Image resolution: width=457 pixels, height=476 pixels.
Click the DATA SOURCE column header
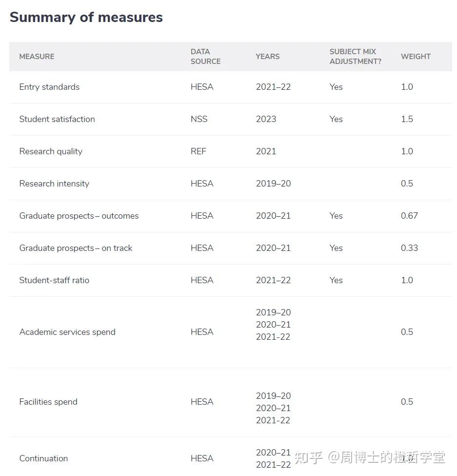pos(205,56)
